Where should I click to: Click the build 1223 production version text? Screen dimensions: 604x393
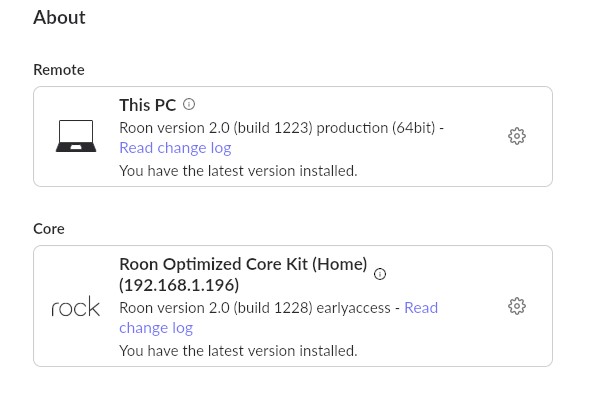click(277, 128)
